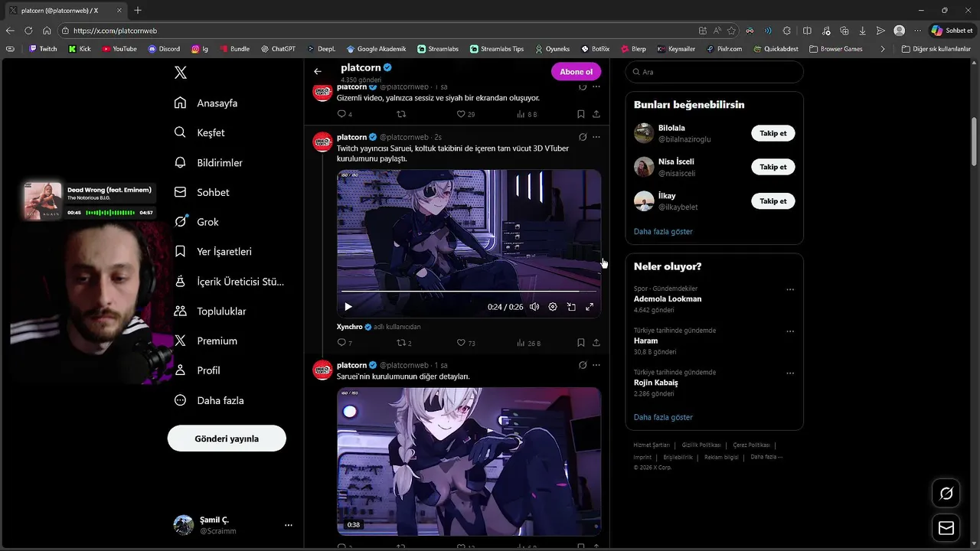This screenshot has height=551, width=980.
Task: Open YouTube bookmark in bookmarks bar
Action: click(119, 49)
